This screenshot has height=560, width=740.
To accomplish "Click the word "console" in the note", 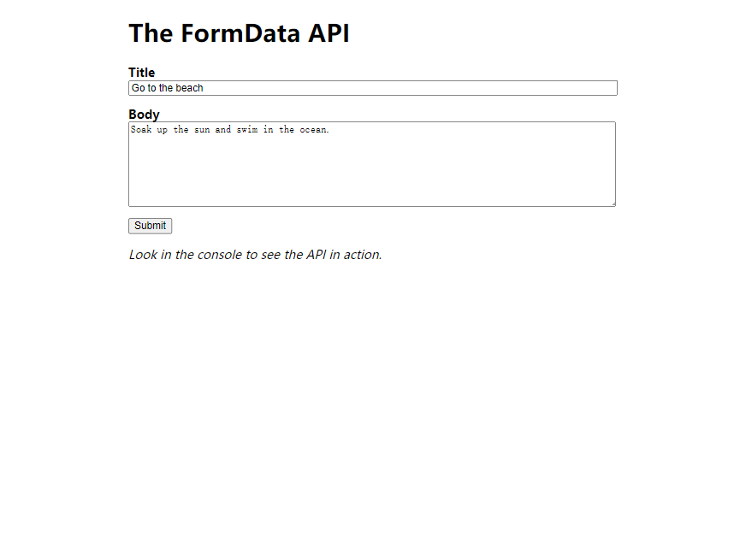I will 219,255.
